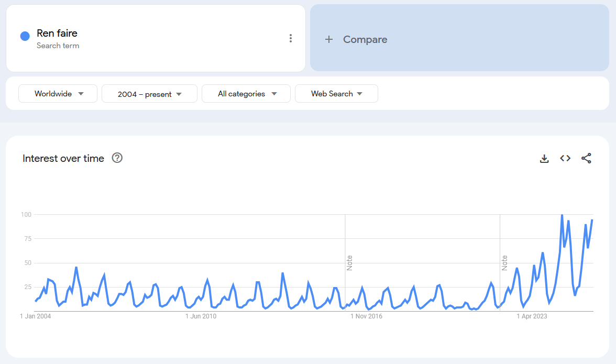Click the Note marker near Nov 2016
The height and width of the screenshot is (364, 616).
(349, 263)
